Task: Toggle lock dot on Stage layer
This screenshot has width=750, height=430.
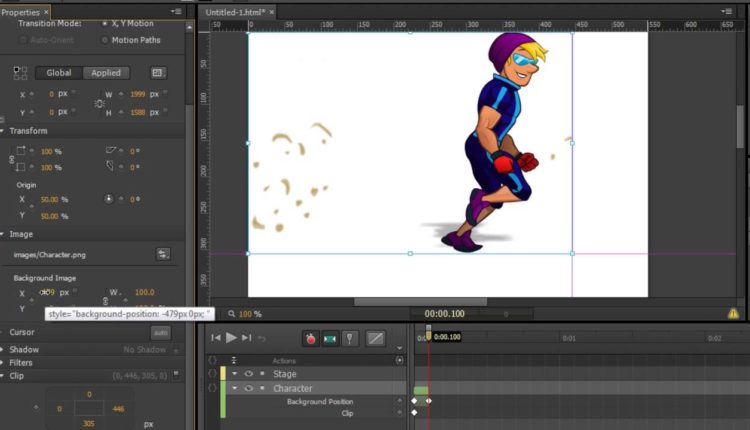Action: point(262,374)
